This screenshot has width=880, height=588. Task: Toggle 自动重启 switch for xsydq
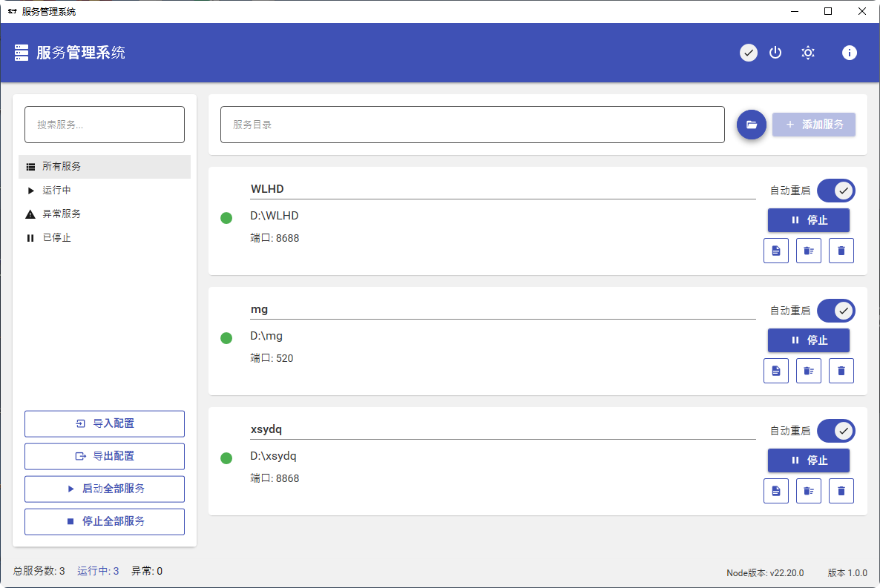836,431
